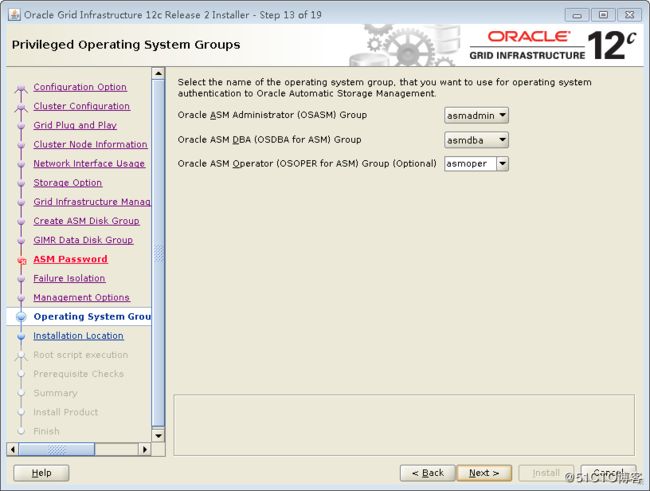Open the installer window icon menu
Viewport: 650px width, 491px height.
pos(14,15)
